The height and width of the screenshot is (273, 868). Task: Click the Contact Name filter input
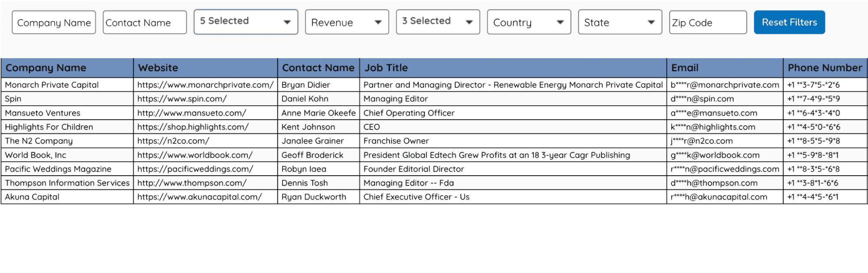coord(145,23)
